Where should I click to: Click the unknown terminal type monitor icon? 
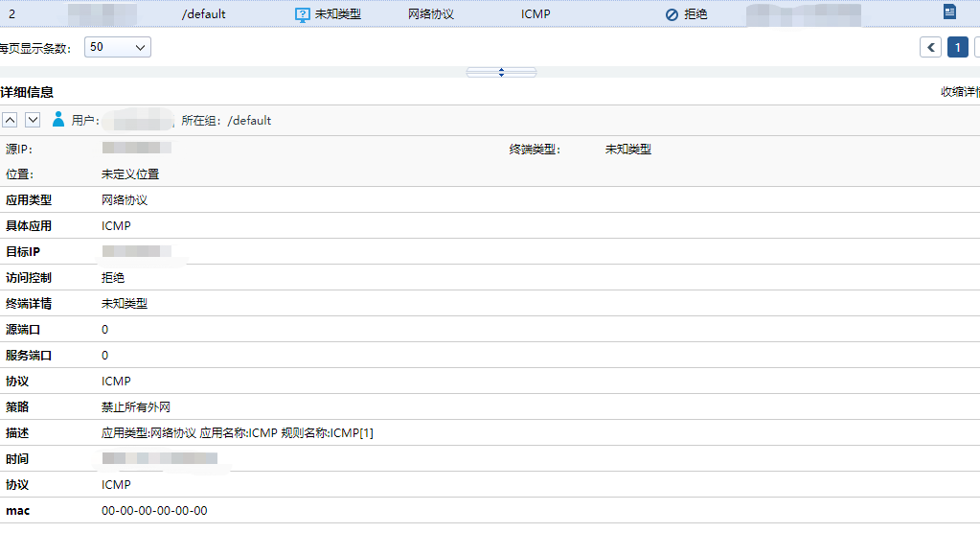coord(303,14)
